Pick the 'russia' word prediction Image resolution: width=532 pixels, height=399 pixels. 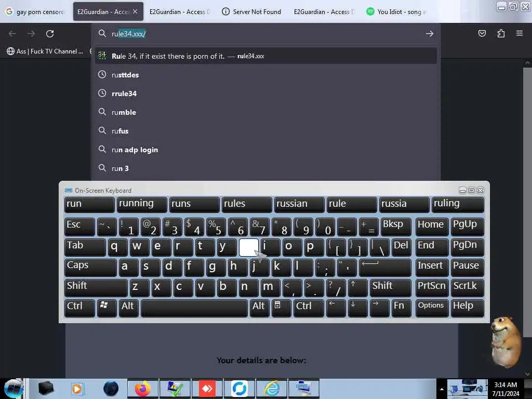click(x=404, y=204)
